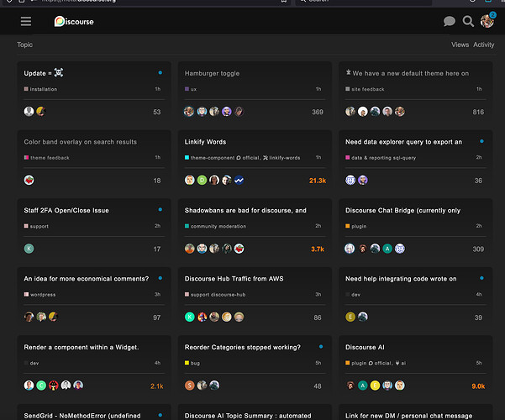
Task: Click the skull and crossbones emoji in Update title
Action: pos(59,72)
